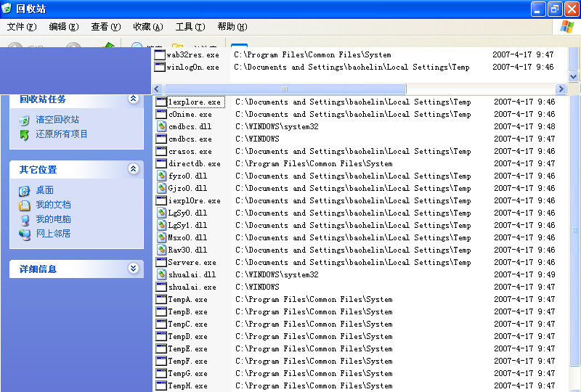Collapse the 其它位置 panel

[x=134, y=169]
